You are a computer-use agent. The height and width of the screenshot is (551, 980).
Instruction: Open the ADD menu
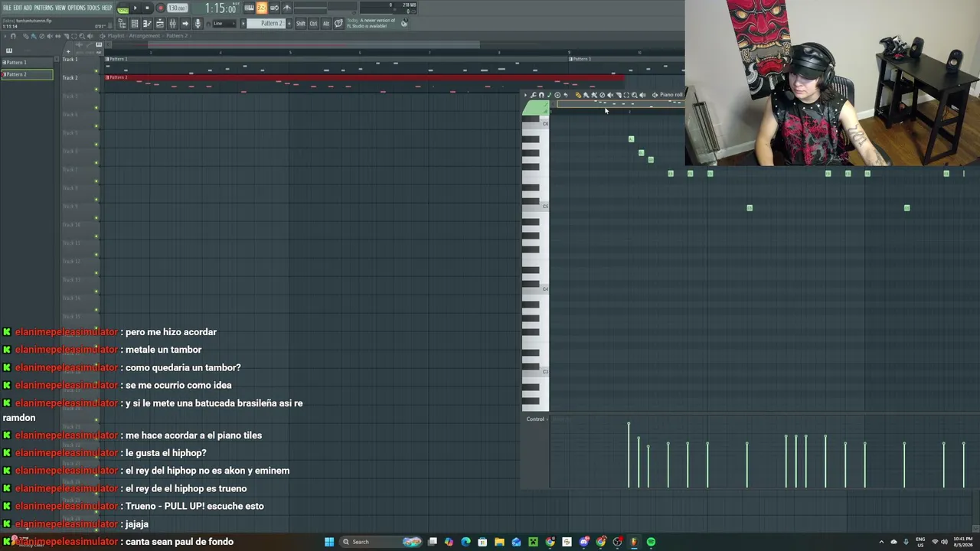click(x=28, y=8)
